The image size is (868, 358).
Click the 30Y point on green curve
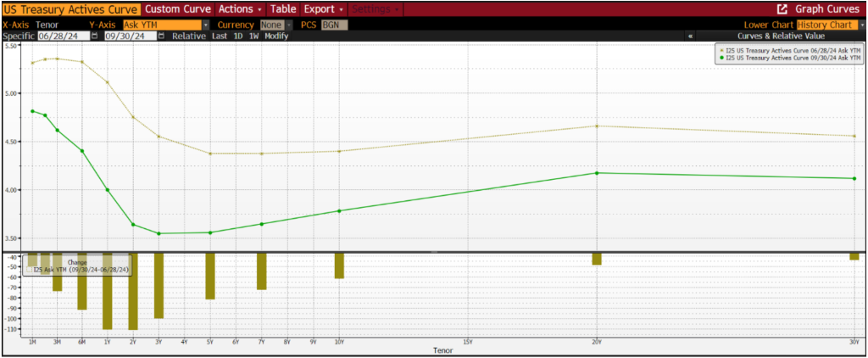(x=854, y=178)
